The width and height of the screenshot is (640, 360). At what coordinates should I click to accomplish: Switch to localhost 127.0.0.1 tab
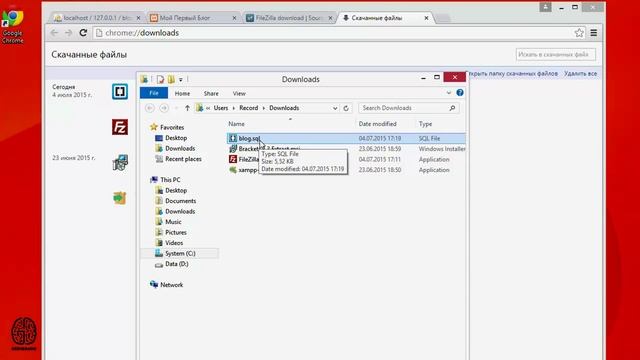[97, 18]
